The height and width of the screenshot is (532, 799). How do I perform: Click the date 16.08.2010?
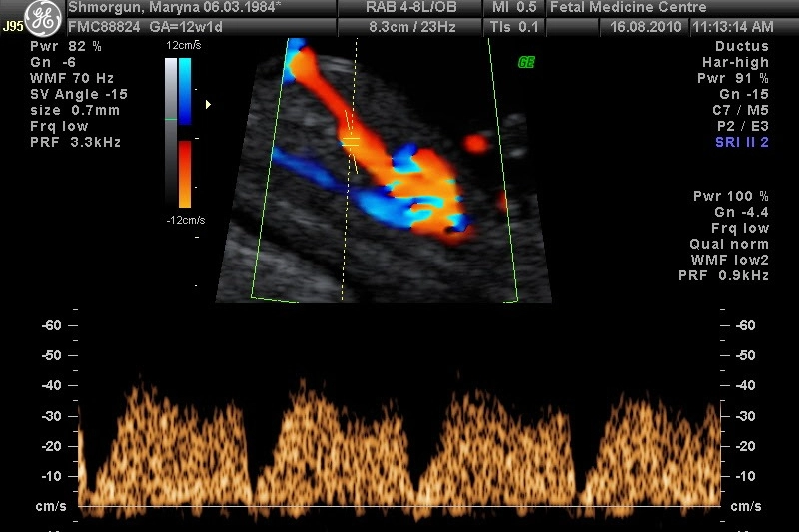point(645,27)
